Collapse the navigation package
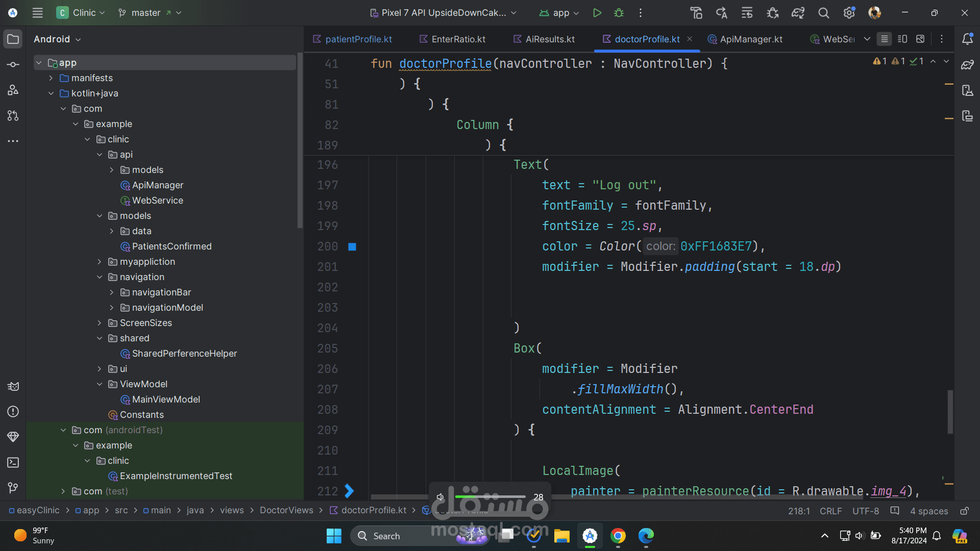 click(x=100, y=277)
